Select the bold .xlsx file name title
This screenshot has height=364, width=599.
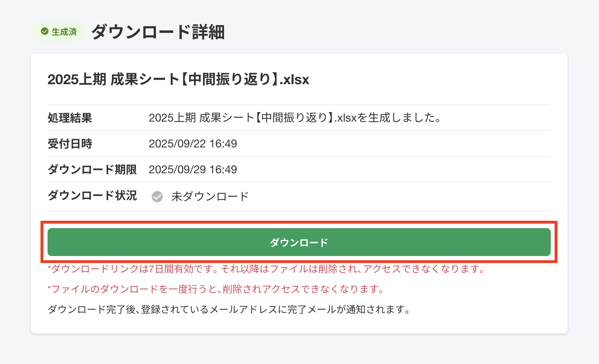178,80
